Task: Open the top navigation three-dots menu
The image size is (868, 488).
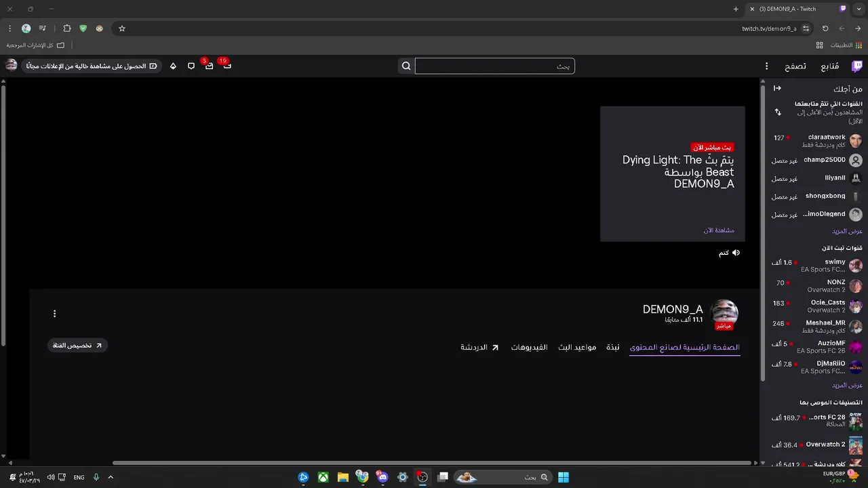Action: [766, 66]
